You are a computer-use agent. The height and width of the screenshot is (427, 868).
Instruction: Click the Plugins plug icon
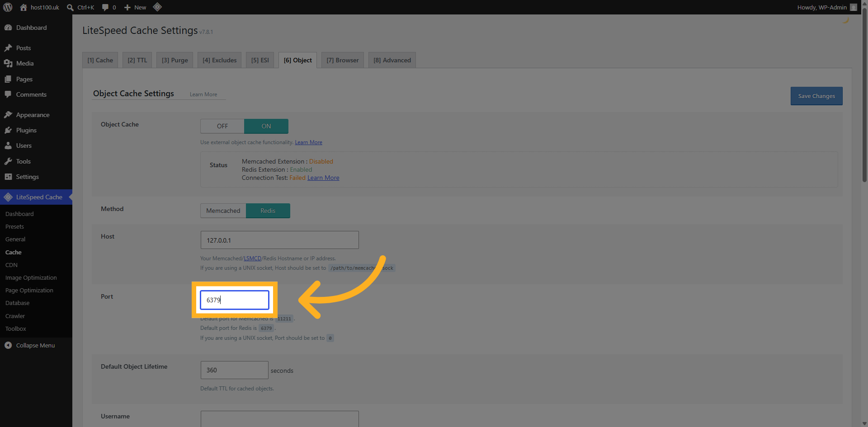coord(8,130)
